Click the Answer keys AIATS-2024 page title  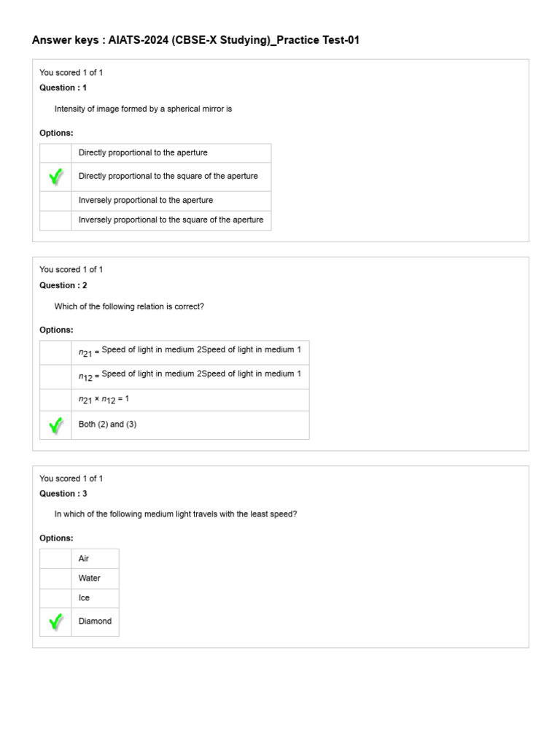195,40
